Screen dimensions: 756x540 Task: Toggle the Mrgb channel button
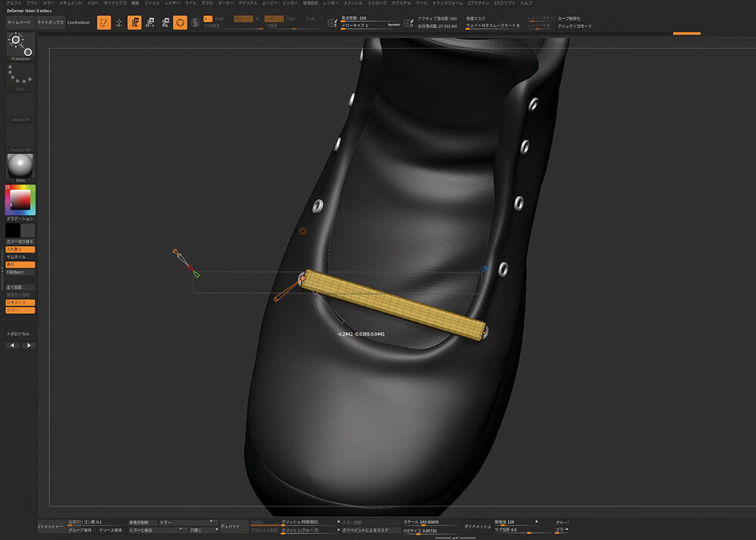219,19
